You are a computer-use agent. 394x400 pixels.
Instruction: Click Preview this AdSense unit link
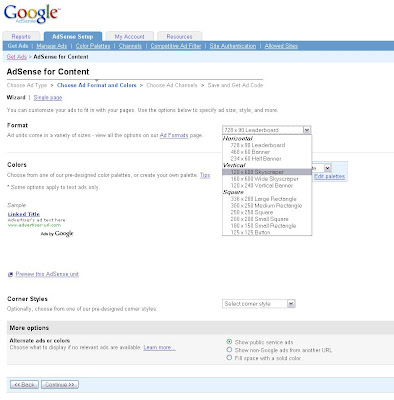47,274
